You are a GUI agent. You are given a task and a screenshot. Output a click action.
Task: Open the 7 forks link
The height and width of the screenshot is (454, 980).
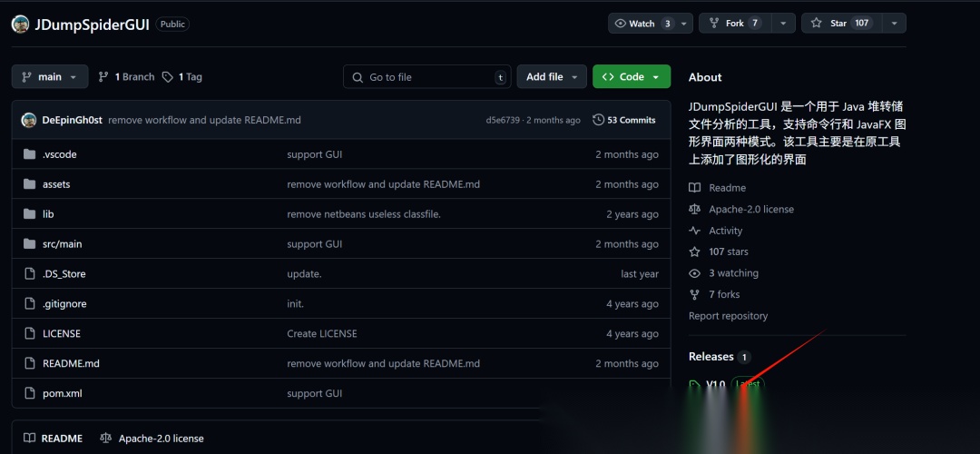(724, 294)
